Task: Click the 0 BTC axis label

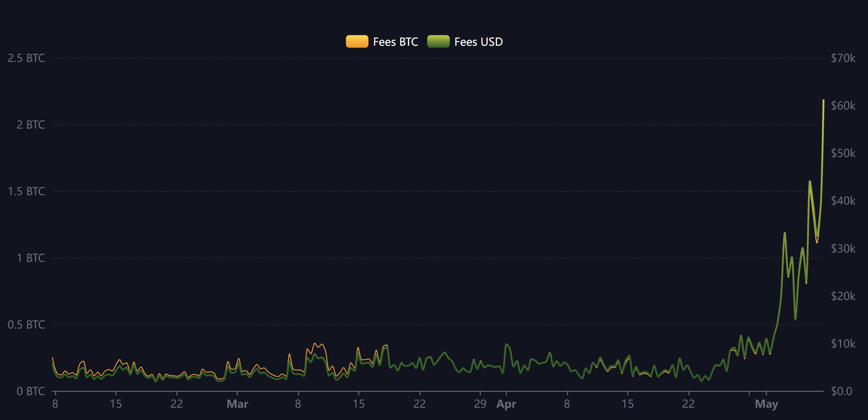Action: 31,391
